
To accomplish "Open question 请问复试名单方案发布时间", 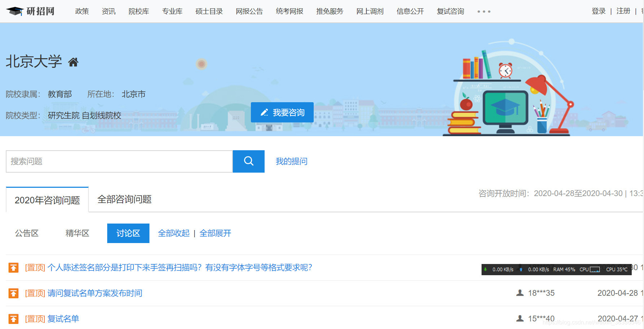I will (95, 293).
